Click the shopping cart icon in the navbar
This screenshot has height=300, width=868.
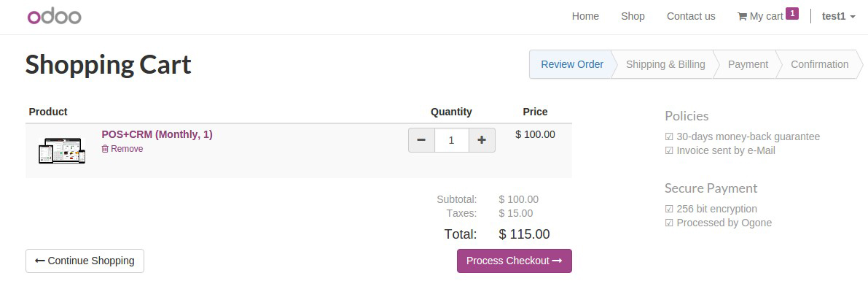(742, 16)
